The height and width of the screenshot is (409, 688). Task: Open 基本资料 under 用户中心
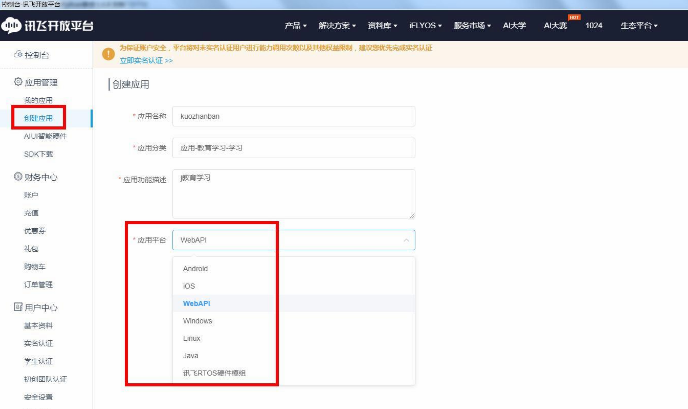click(38, 326)
